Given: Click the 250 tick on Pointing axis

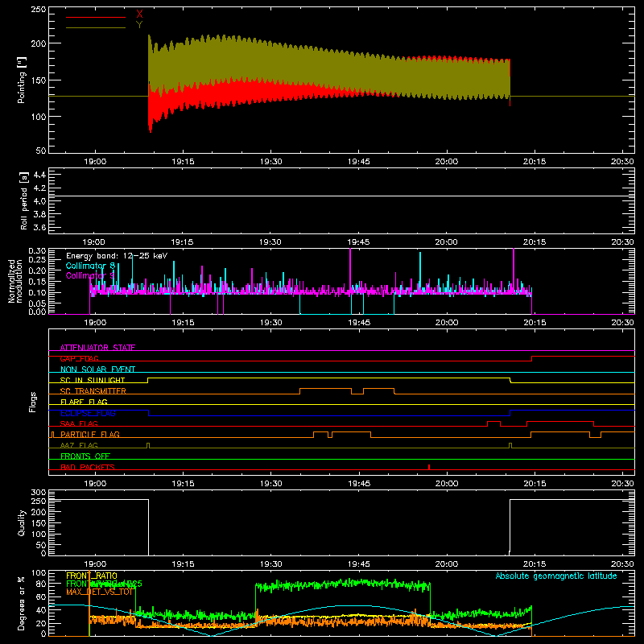Looking at the screenshot, I should (x=39, y=9).
